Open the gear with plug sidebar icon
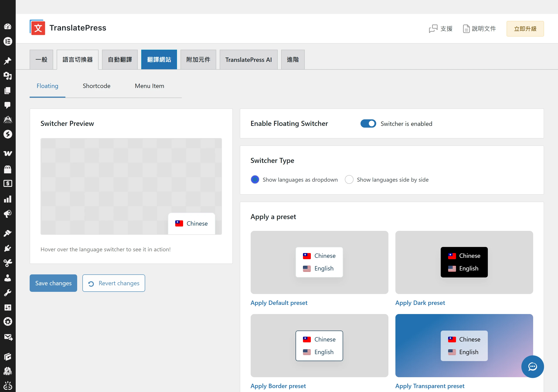 point(8,322)
